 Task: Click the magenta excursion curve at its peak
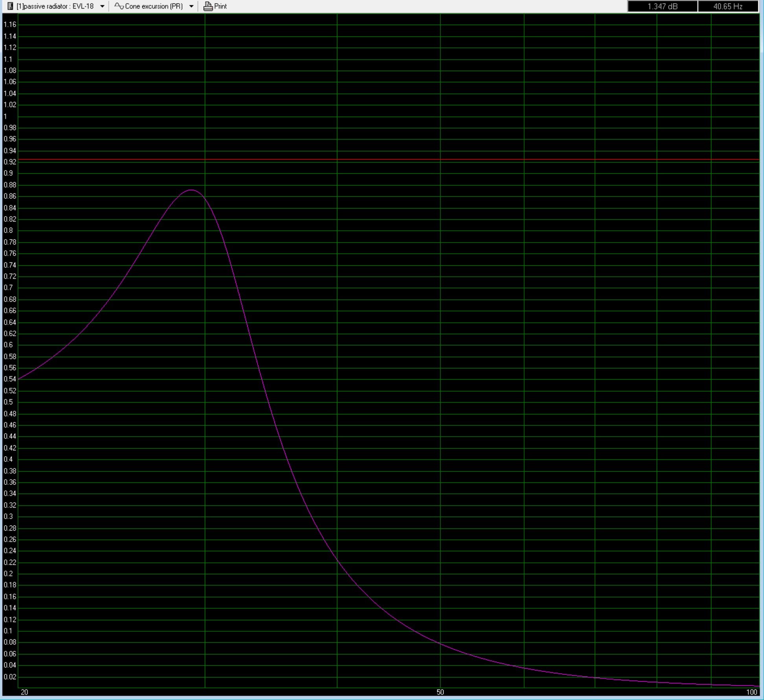coord(191,190)
